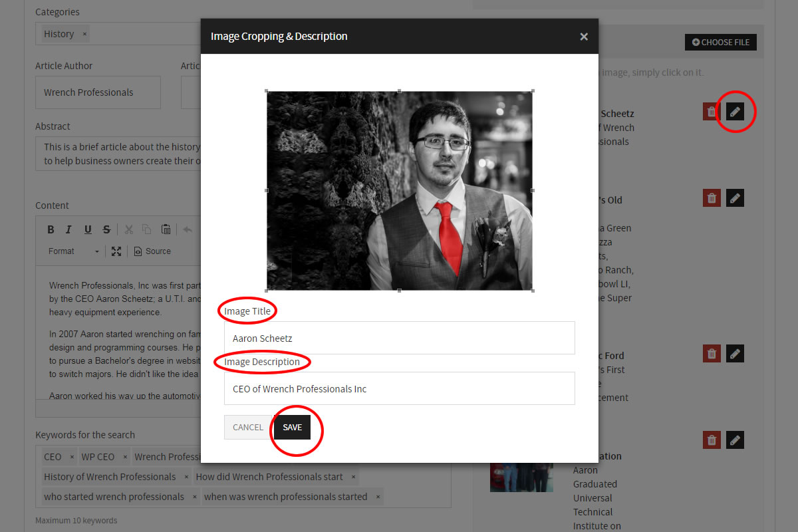Click the Undo arrow in editor toolbar
This screenshot has width=798, height=532.
[188, 229]
